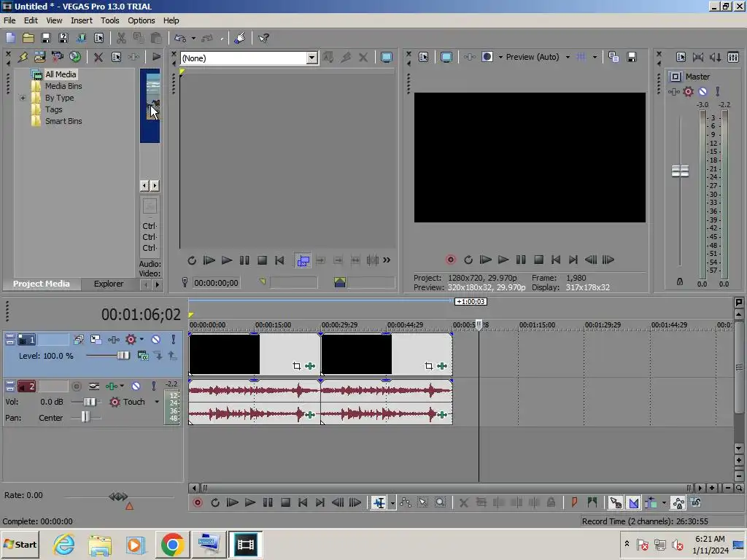This screenshot has height=560, width=747.
Task: Toggle Master bus mute icon
Action: coord(703,91)
